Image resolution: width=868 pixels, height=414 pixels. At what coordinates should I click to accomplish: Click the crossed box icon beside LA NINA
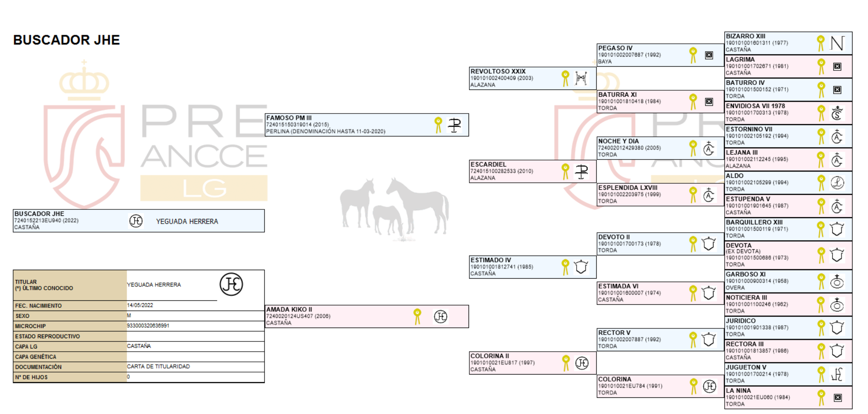point(838,398)
